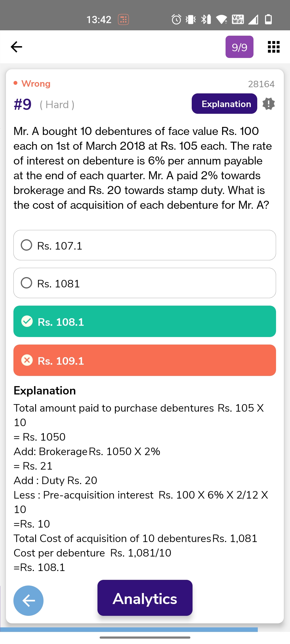This screenshot has width=290, height=644.
Task: Tap the back arrow in top bar
Action: (x=16, y=47)
